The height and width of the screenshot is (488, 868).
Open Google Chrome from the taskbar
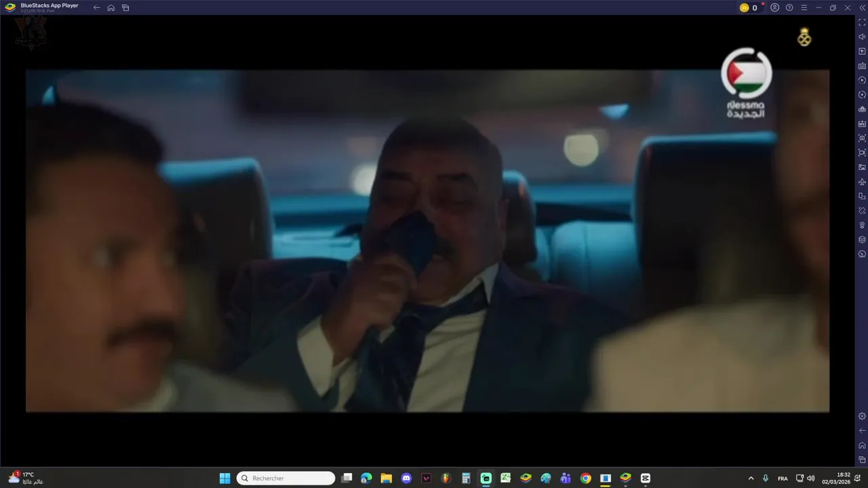[585, 478]
